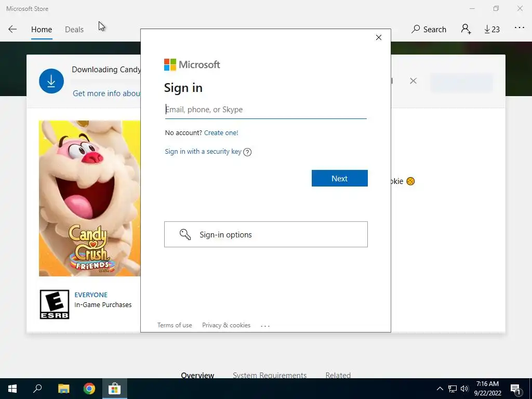
Task: Restore down the Microsoft Store window
Action: (x=496, y=8)
